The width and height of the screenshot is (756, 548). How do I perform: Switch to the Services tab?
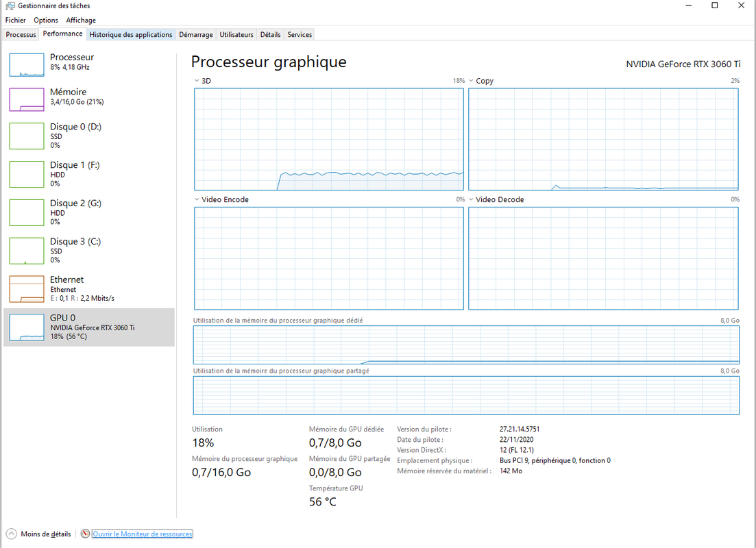300,35
